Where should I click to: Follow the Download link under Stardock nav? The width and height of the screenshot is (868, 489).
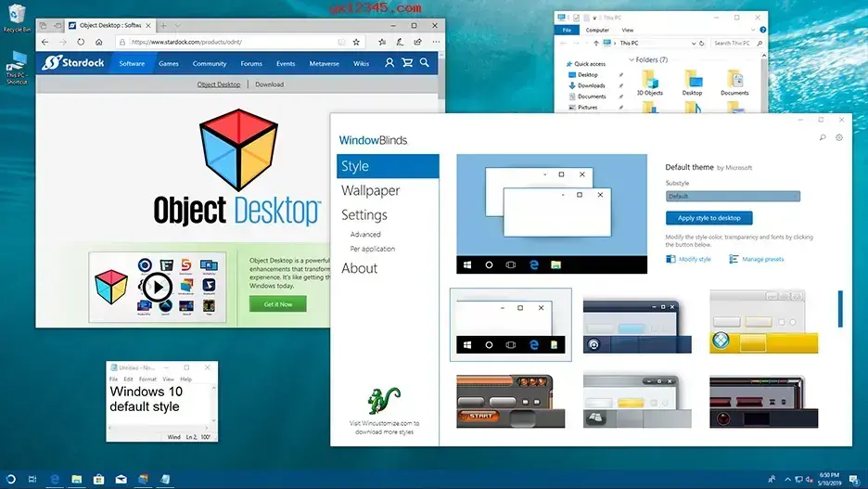[x=270, y=84]
